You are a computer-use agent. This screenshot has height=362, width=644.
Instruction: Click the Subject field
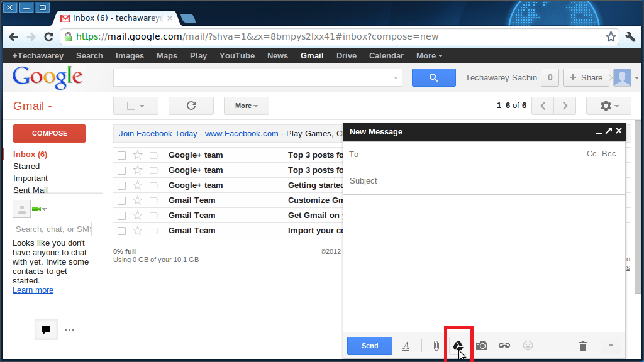[x=484, y=181]
